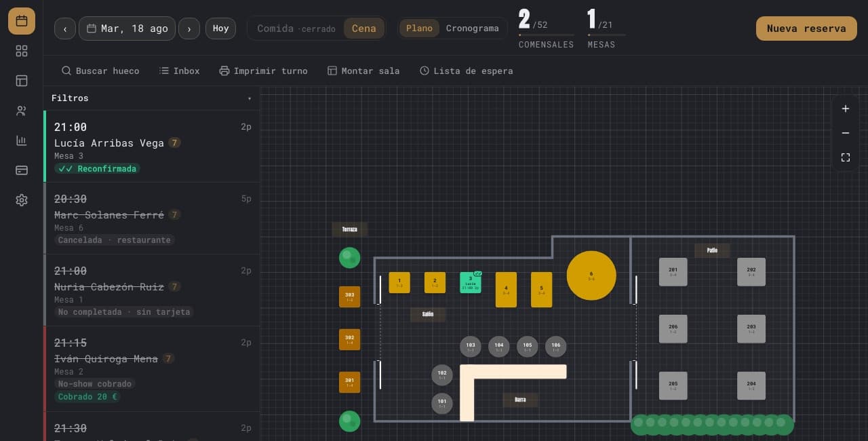Viewport: 868px width, 441px height.
Task: Open Montar sala
Action: tap(363, 71)
